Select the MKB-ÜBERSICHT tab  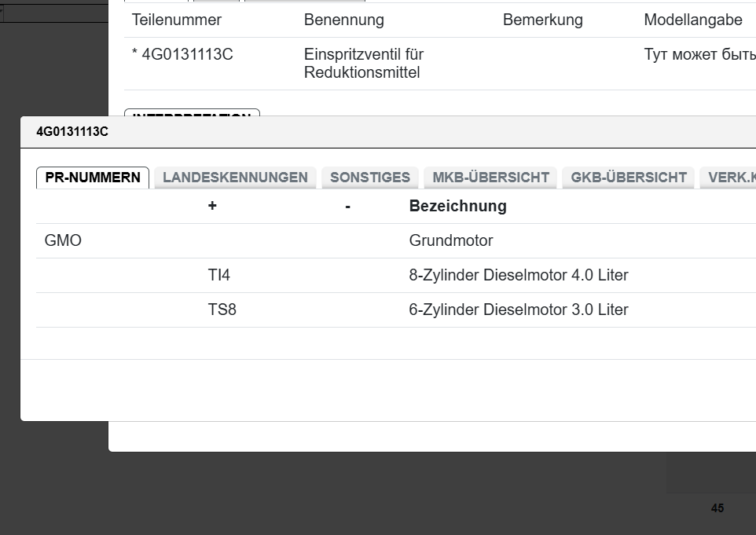[490, 177]
